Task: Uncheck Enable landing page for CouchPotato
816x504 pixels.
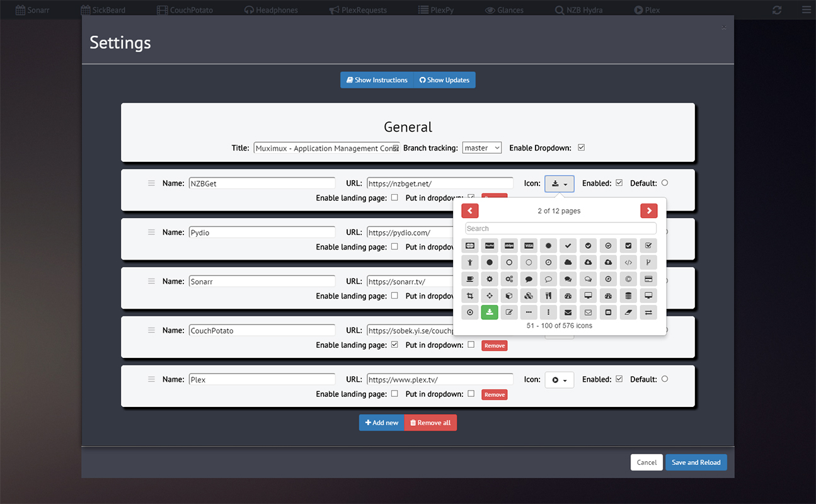Action: pos(394,345)
